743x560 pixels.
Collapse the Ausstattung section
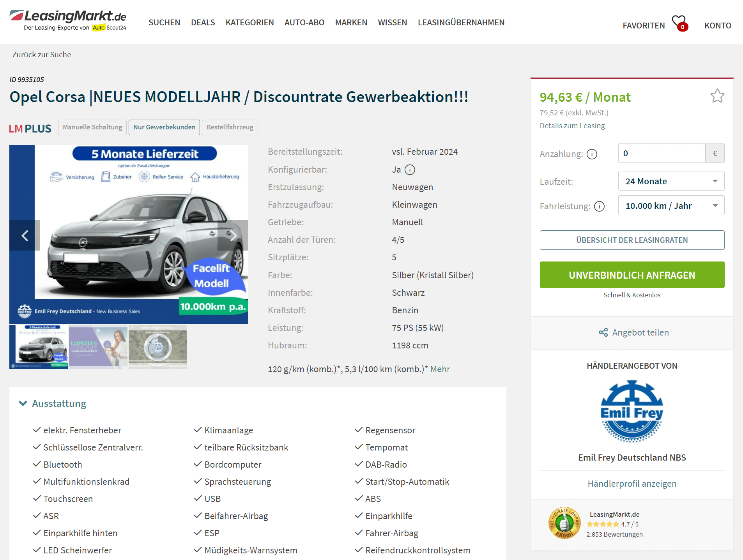(52, 403)
